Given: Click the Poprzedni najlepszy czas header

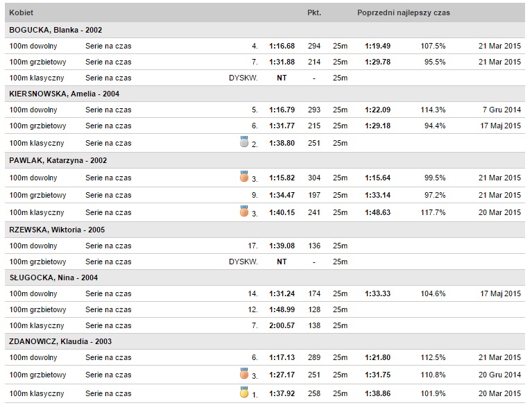Looking at the screenshot, I should [404, 12].
